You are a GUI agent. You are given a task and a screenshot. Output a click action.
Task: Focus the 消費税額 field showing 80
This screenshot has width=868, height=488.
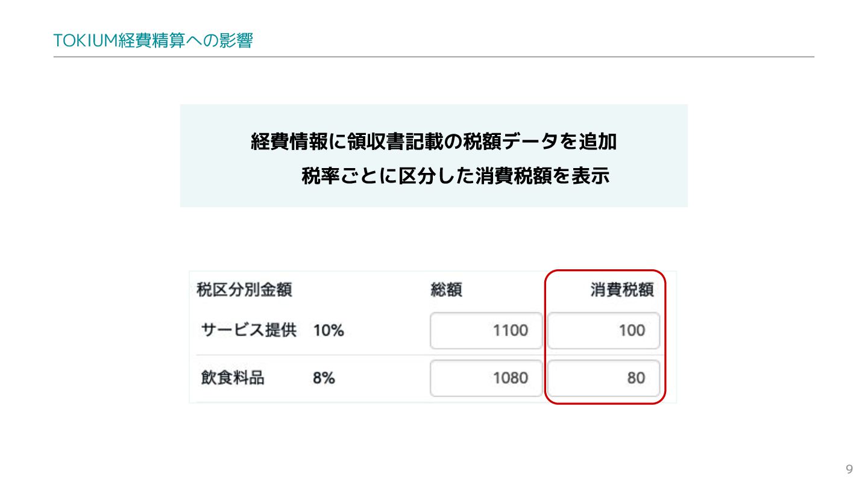coord(603,378)
